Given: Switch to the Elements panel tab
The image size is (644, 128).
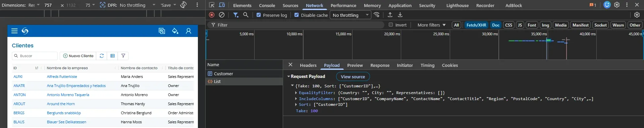Looking at the screenshot, I should click(x=242, y=5).
